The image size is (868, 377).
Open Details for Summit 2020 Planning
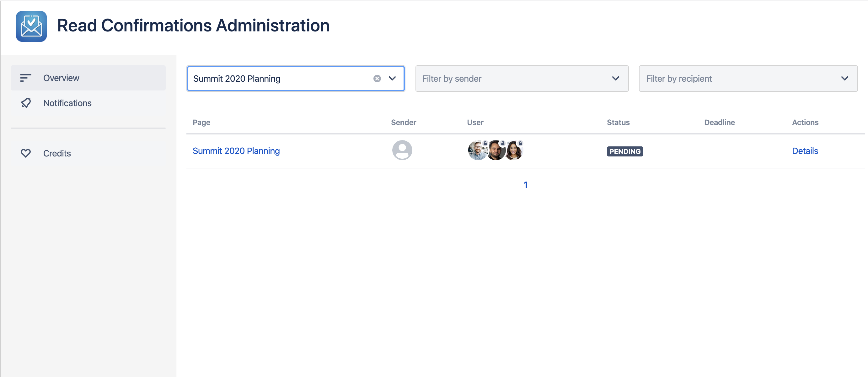point(805,151)
